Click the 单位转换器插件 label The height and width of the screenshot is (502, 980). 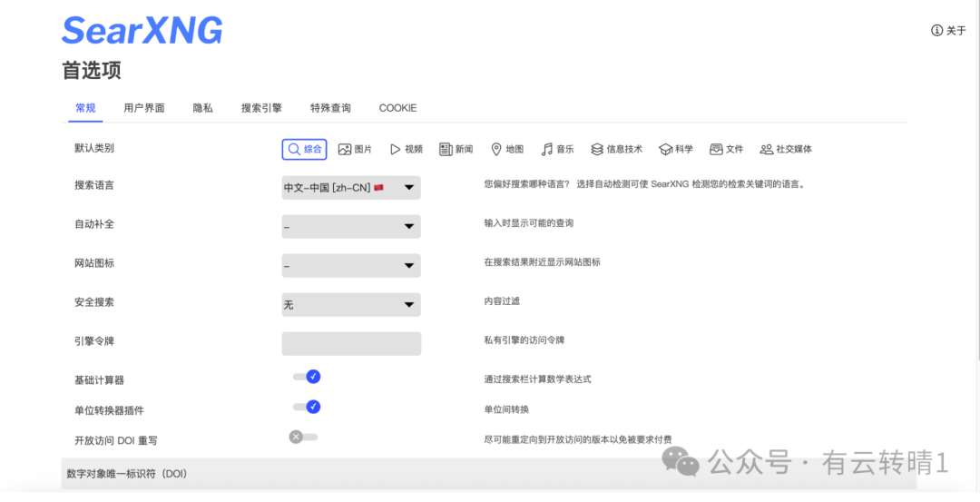coord(110,410)
